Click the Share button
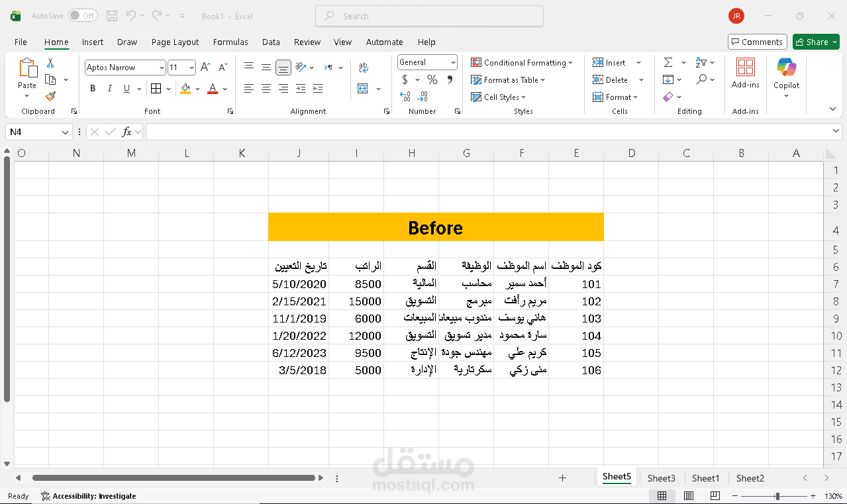847x504 pixels. [815, 41]
